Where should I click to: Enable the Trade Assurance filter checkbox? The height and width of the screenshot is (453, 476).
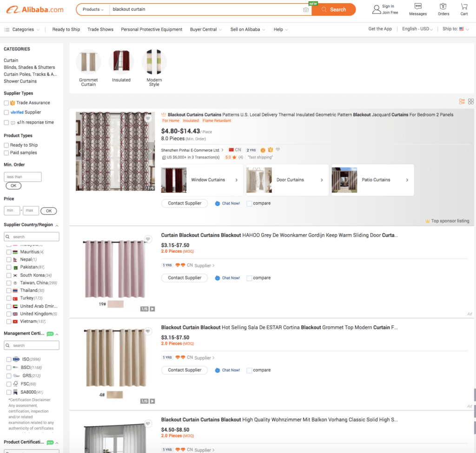[x=6, y=103]
